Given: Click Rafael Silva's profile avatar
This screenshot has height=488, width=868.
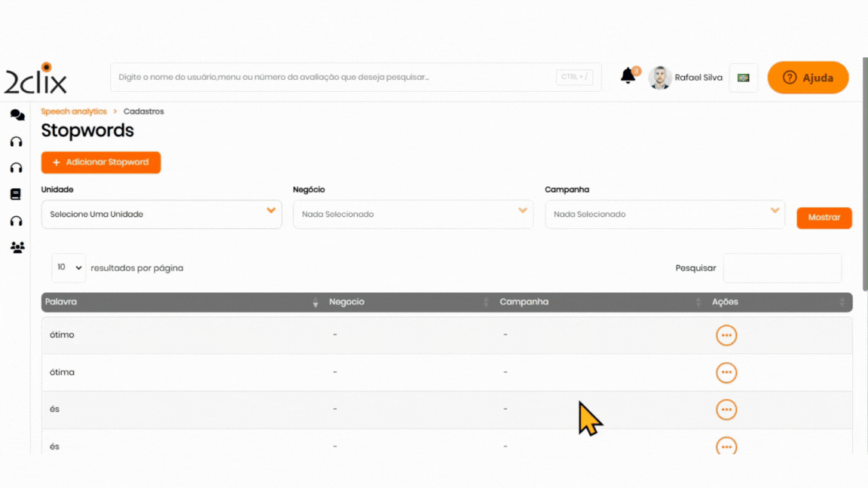Looking at the screenshot, I should click(660, 78).
